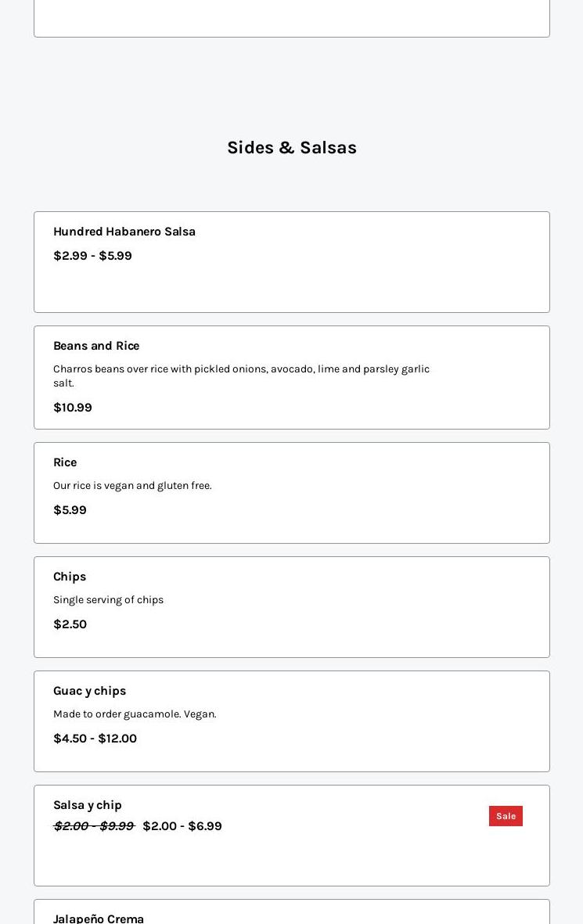583x924 pixels.
Task: Open the Jalapeño Crema item
Action: (x=99, y=918)
